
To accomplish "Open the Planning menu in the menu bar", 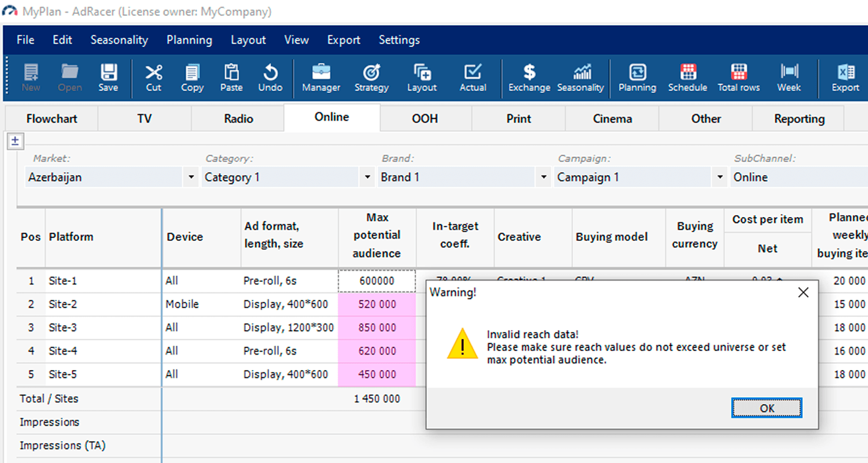I will point(189,40).
